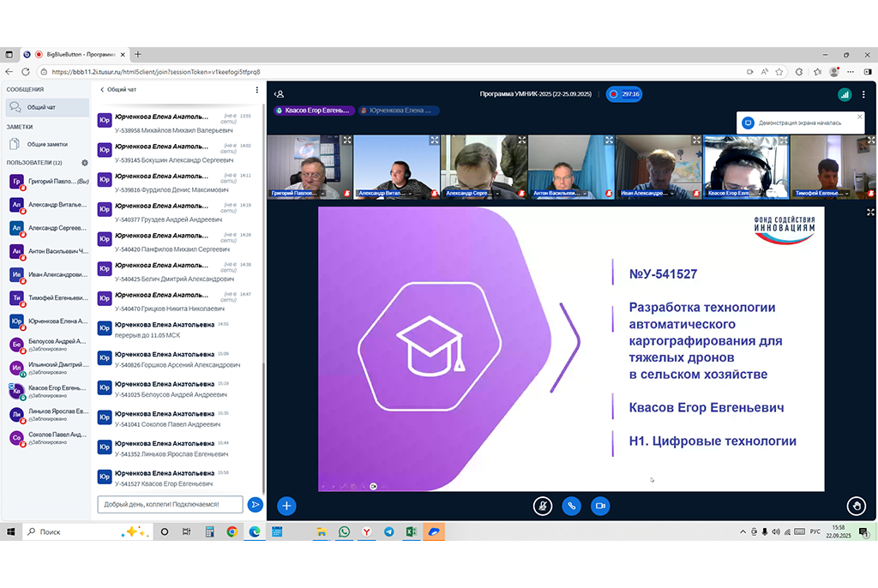Open Тимофей Евгенье webcam name dropdown
The height and width of the screenshot is (588, 878).
(x=821, y=193)
